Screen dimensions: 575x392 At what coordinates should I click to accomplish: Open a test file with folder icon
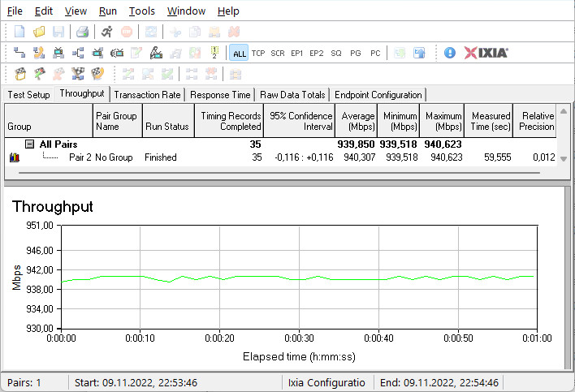pos(39,32)
